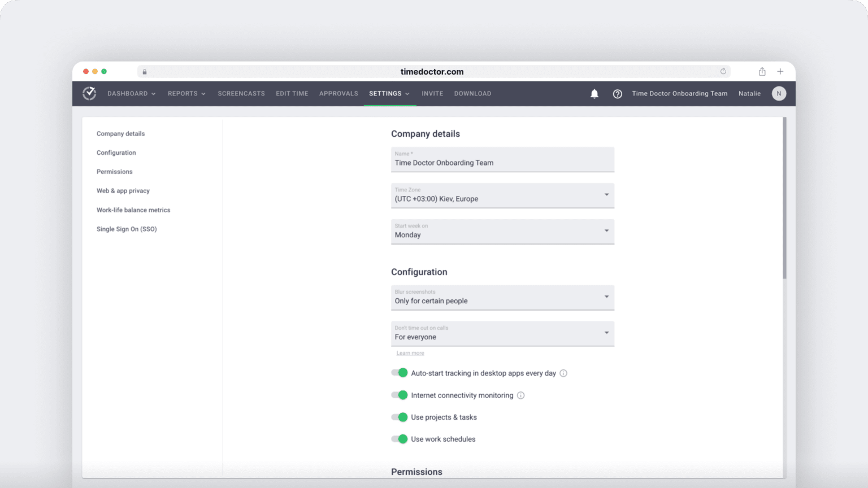Image resolution: width=868 pixels, height=488 pixels.
Task: Open the notifications bell
Action: tap(594, 94)
